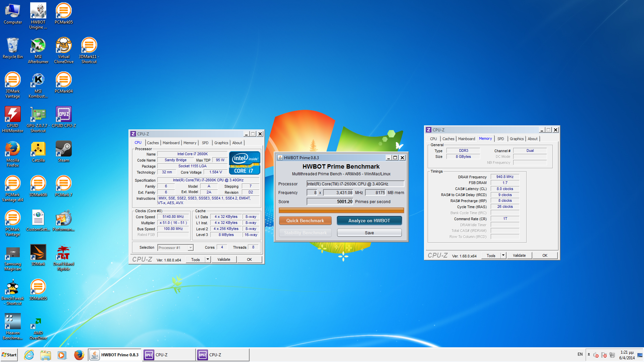Launch MSI Kombustor shortcut

pyautogui.click(x=38, y=85)
